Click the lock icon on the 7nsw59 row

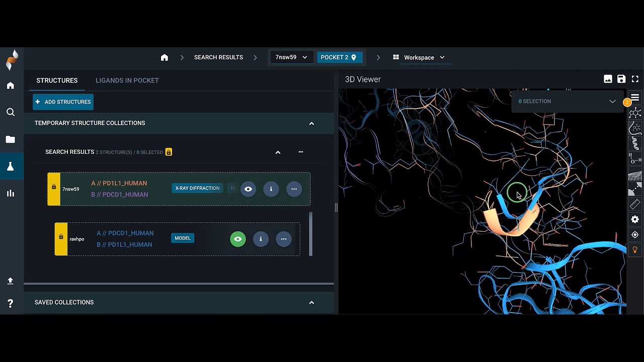pos(54,187)
